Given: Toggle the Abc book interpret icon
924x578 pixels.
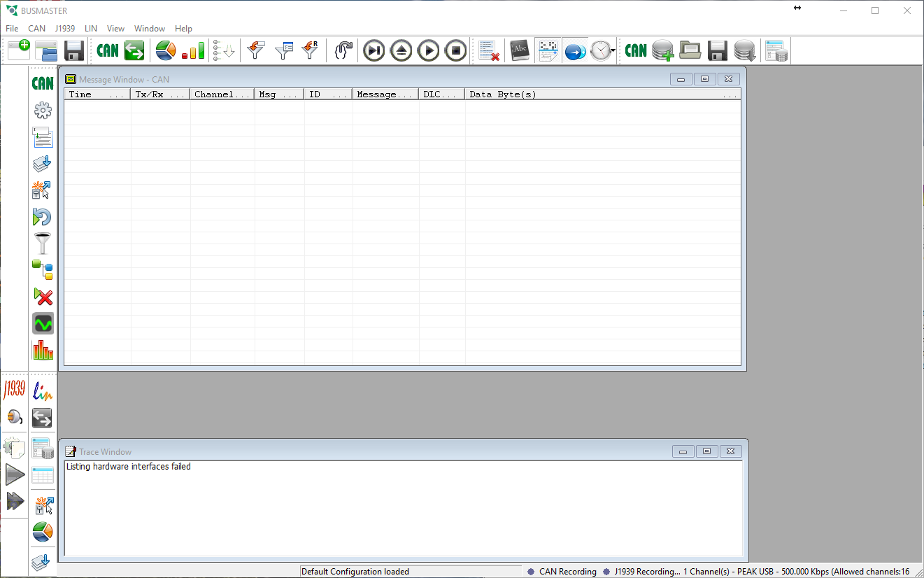Looking at the screenshot, I should tap(520, 50).
